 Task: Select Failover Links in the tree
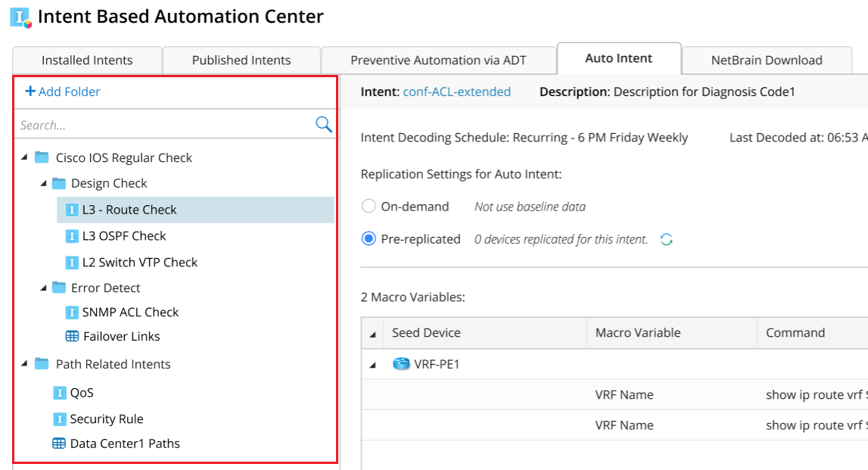click(x=121, y=336)
